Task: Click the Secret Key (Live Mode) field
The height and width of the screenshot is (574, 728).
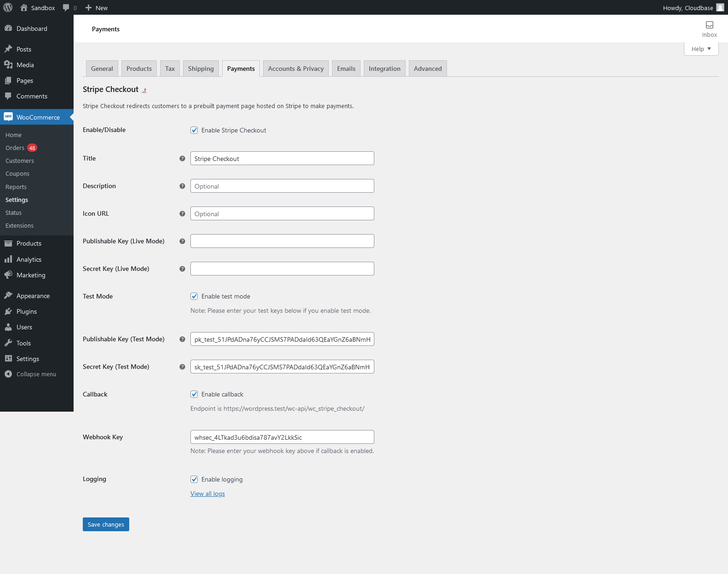Action: [x=282, y=269]
